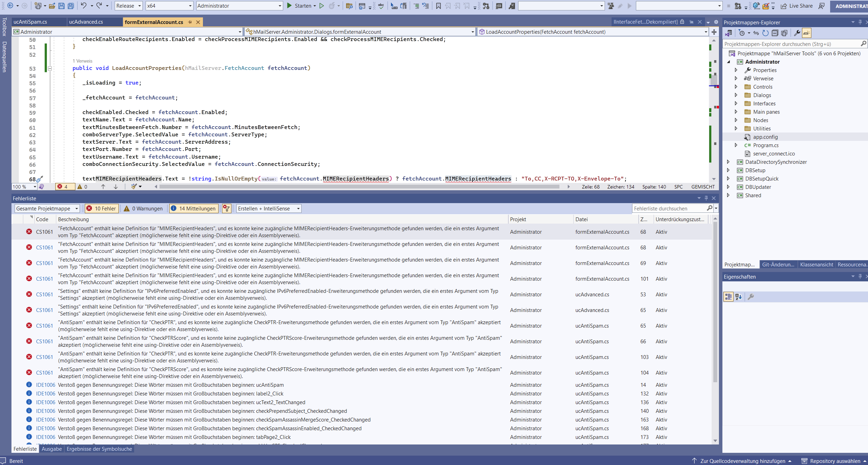Toggle the 0 Warnungen filter
The image size is (868, 465).
click(143, 208)
